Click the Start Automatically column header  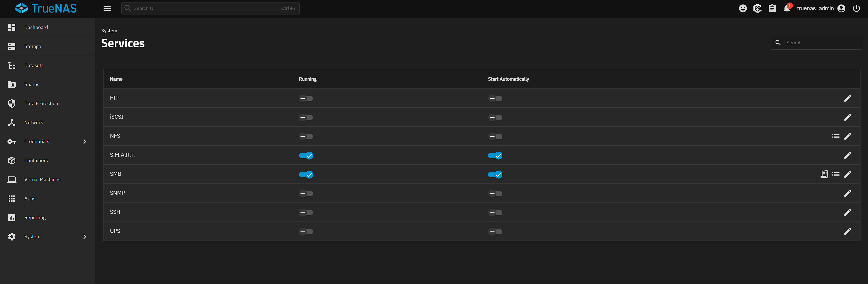coord(509,79)
